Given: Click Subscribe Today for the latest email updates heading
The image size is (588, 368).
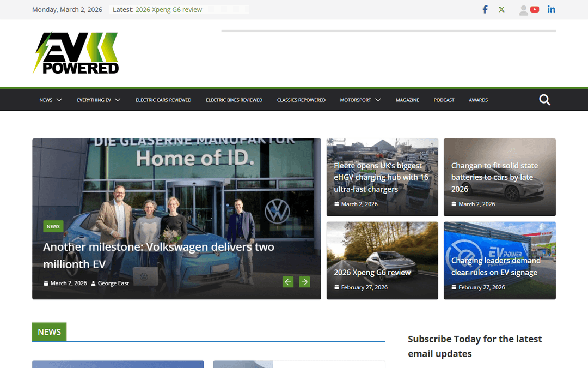Looking at the screenshot, I should pyautogui.click(x=474, y=346).
